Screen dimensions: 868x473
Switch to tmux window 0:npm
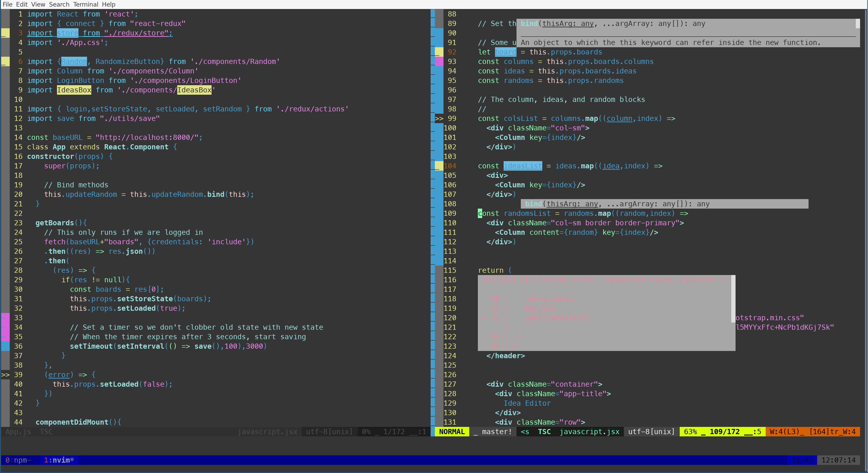tap(18, 460)
